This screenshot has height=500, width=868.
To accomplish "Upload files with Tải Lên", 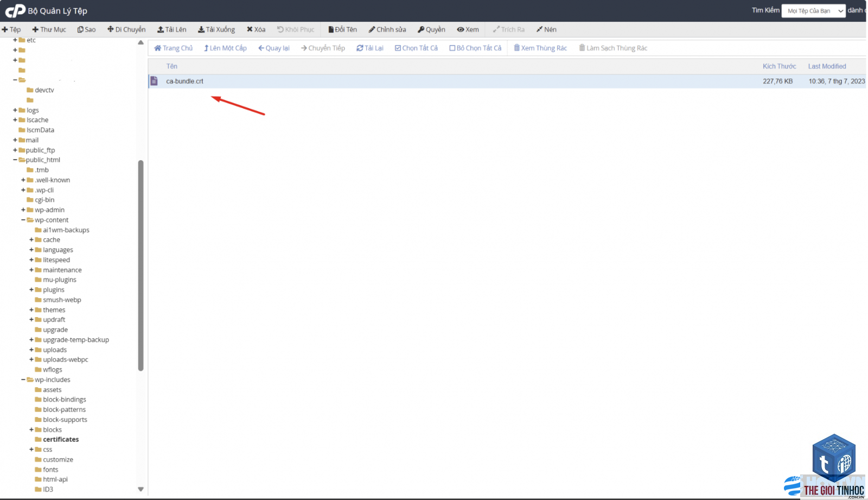I will (171, 29).
